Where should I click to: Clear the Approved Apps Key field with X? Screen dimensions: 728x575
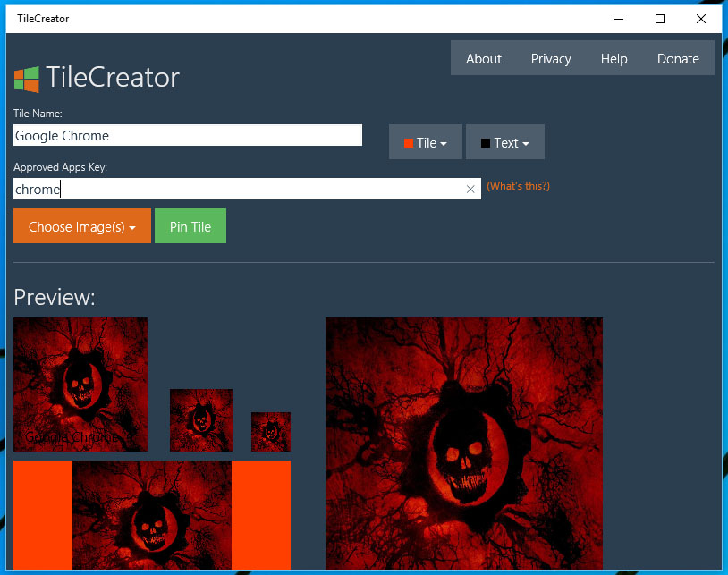click(x=470, y=189)
